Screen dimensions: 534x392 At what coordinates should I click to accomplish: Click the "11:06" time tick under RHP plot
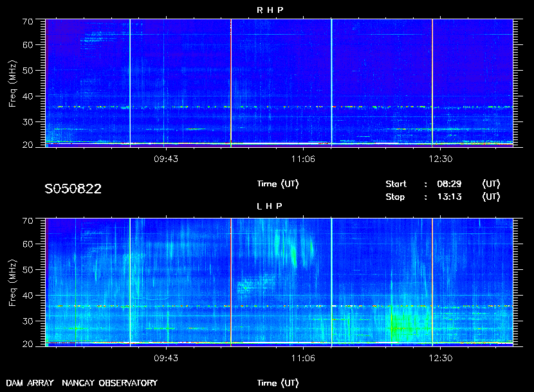[x=303, y=159]
